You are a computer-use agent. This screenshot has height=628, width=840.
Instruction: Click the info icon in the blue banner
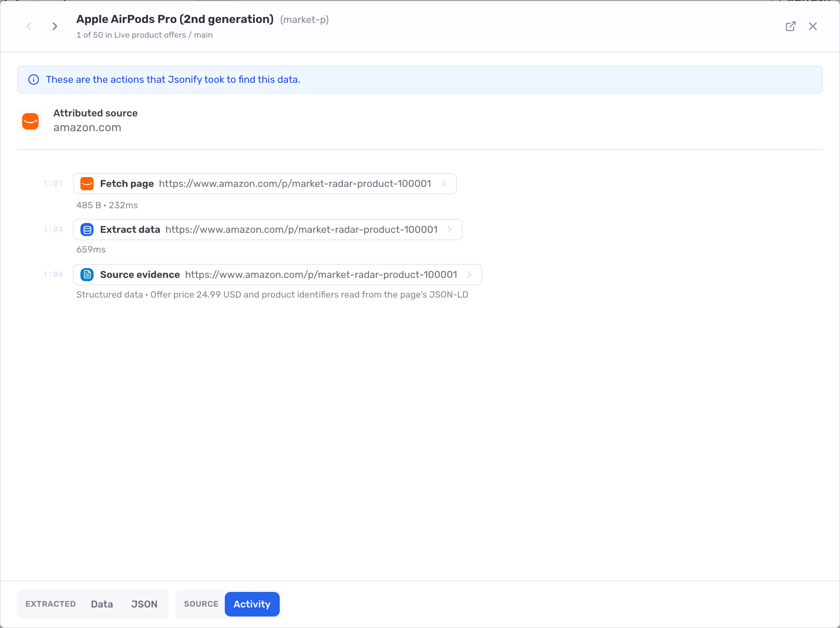34,80
